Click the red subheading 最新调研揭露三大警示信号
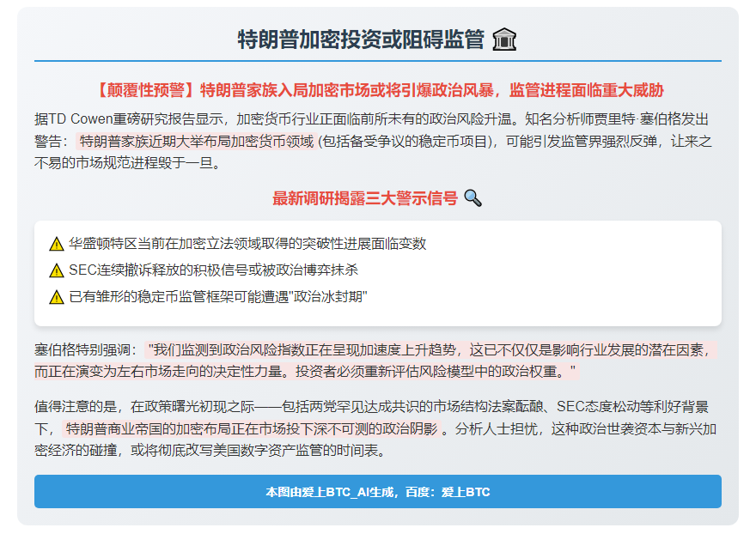This screenshot has width=756, height=552. [x=365, y=198]
